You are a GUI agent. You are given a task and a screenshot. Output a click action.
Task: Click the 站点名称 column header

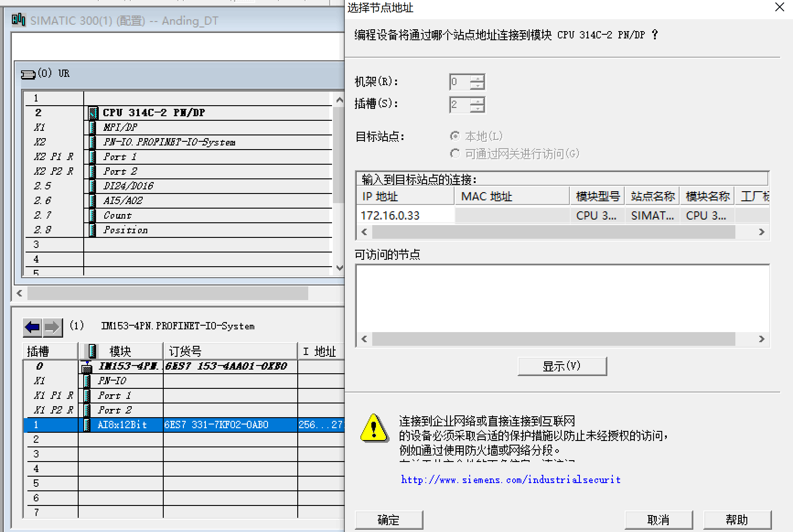point(652,196)
